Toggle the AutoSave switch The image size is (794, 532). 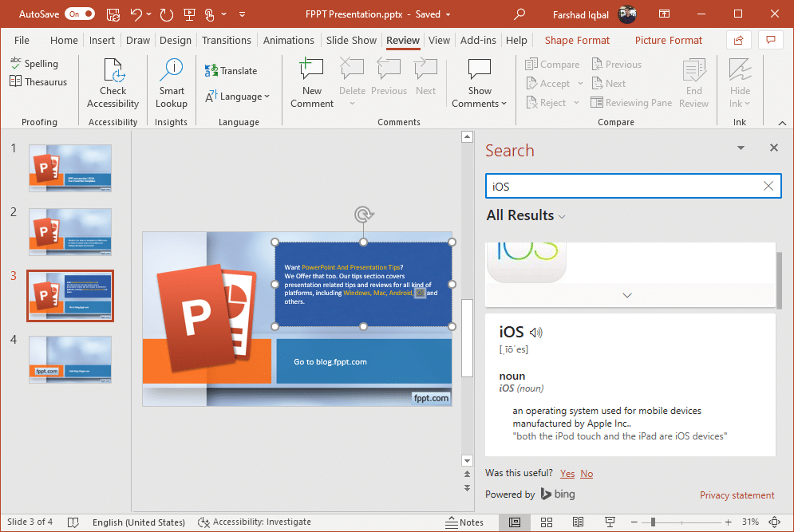pyautogui.click(x=79, y=14)
